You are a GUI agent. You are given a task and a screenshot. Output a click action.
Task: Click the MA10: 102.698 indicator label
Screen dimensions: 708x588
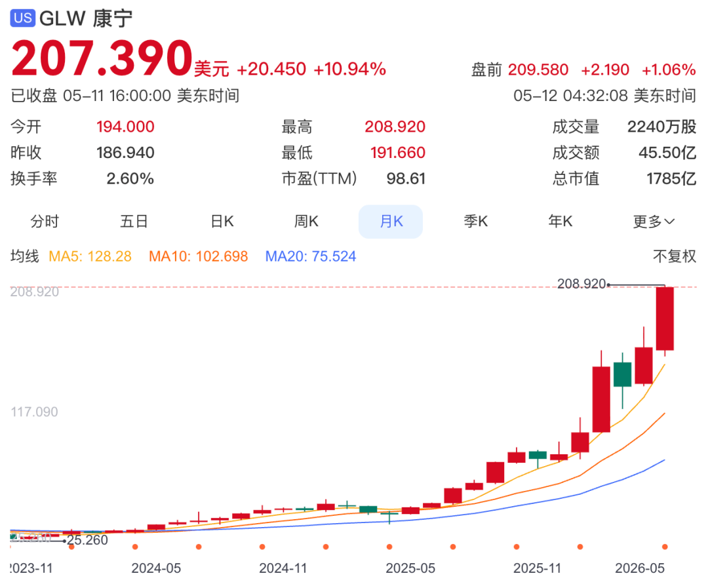[198, 256]
